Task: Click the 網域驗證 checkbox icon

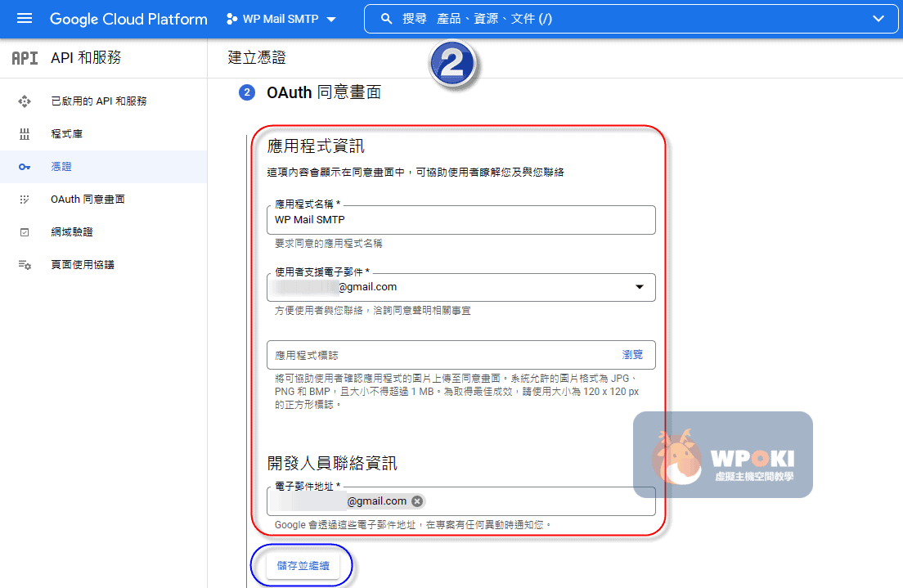Action: (25, 232)
